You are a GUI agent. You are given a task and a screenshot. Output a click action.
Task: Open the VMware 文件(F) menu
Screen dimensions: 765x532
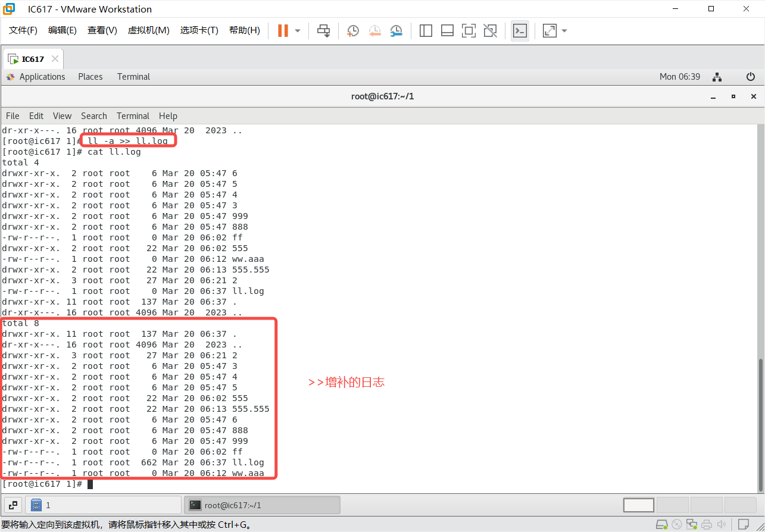(23, 30)
